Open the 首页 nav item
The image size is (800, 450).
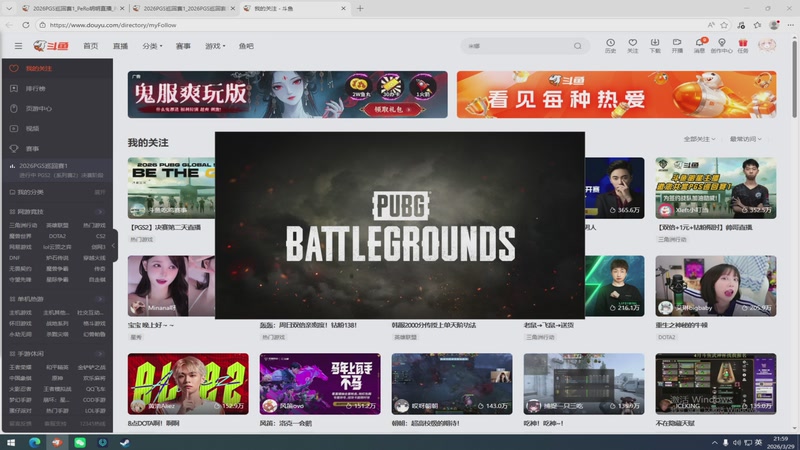pos(91,46)
